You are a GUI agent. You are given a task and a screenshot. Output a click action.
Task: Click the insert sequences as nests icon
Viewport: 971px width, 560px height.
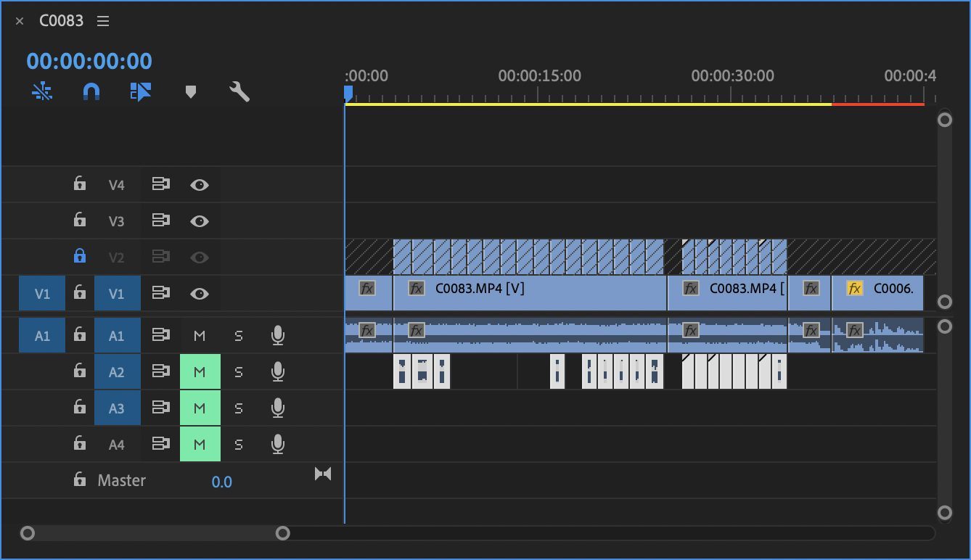pos(42,91)
